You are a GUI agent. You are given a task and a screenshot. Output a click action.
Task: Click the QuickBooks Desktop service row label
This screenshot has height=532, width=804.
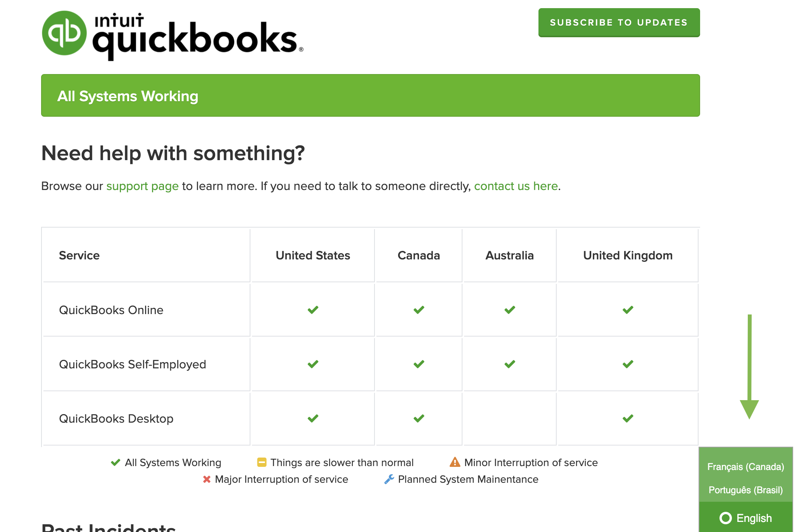click(116, 419)
